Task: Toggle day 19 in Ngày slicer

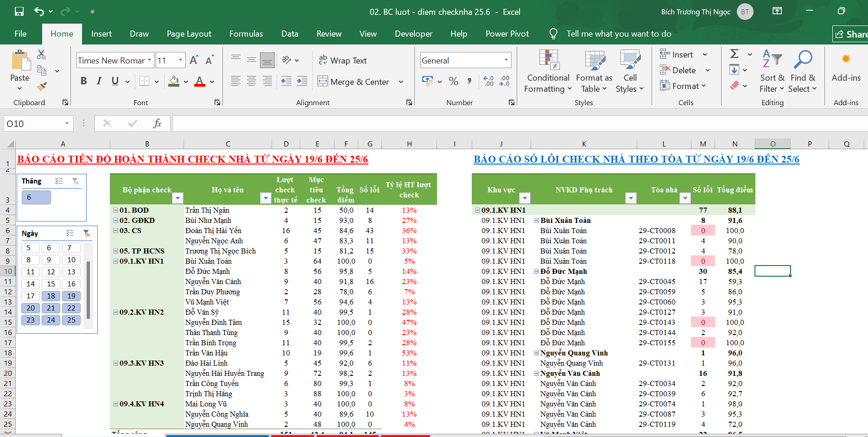Action: [x=71, y=296]
